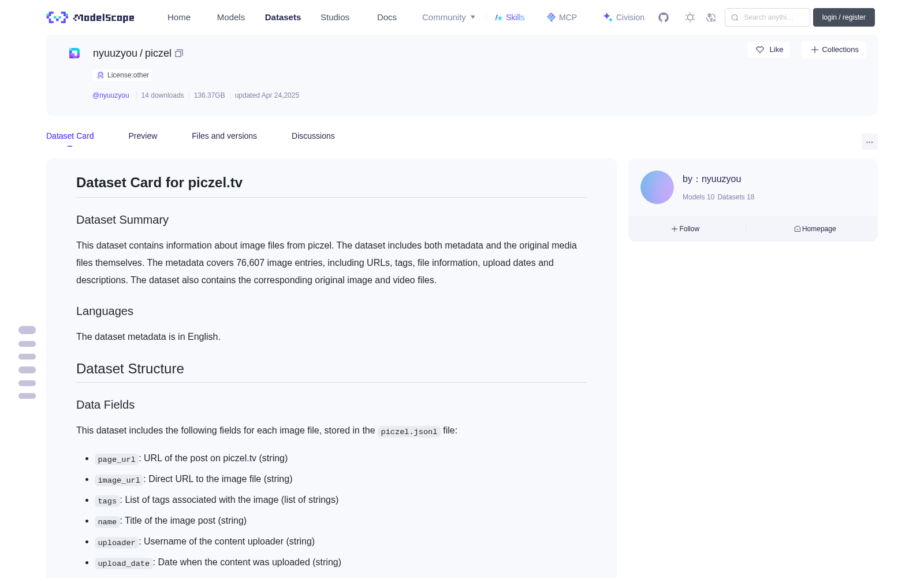Select the Dataset Card tab
Screen dimensions: 924x578
coord(70,136)
